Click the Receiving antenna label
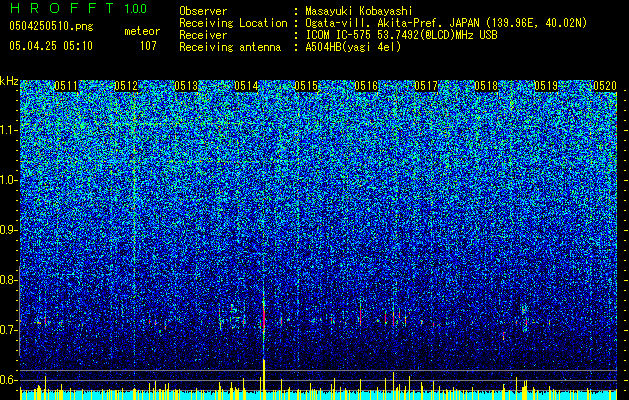The height and width of the screenshot is (400, 629). point(230,47)
